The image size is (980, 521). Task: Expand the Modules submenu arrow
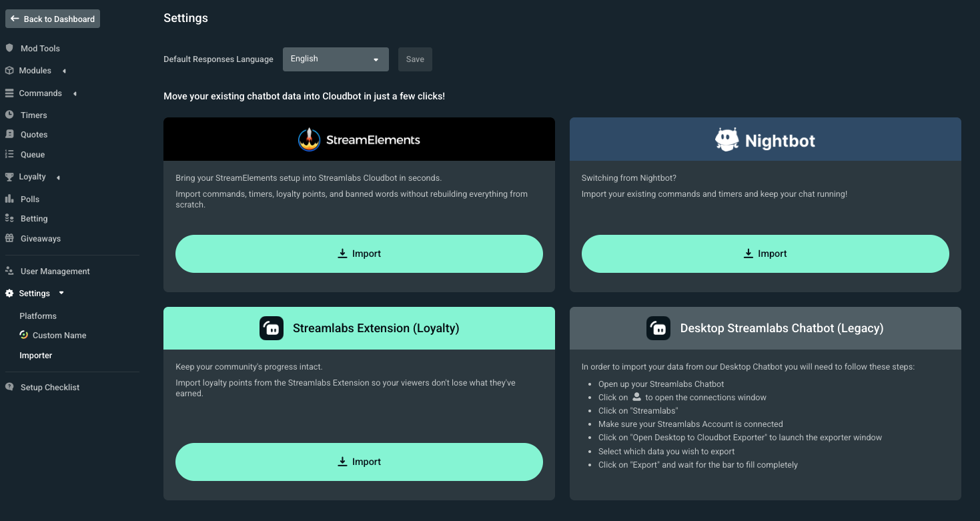(64, 71)
